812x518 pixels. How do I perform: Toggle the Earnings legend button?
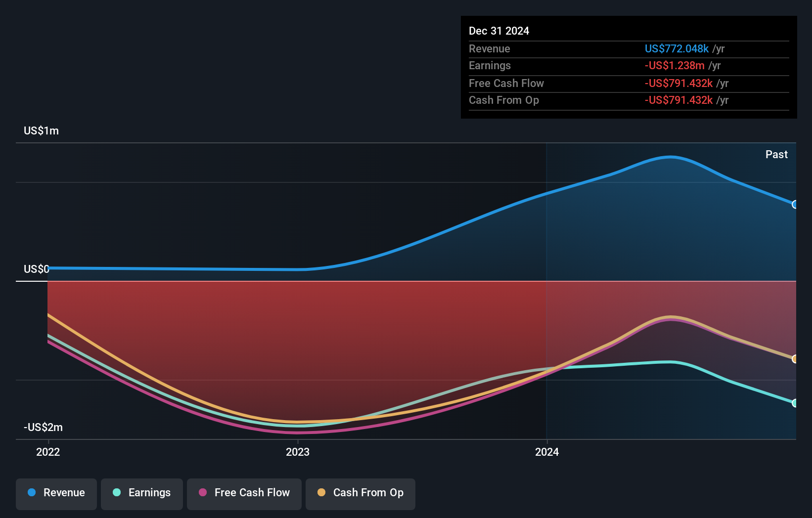point(142,494)
